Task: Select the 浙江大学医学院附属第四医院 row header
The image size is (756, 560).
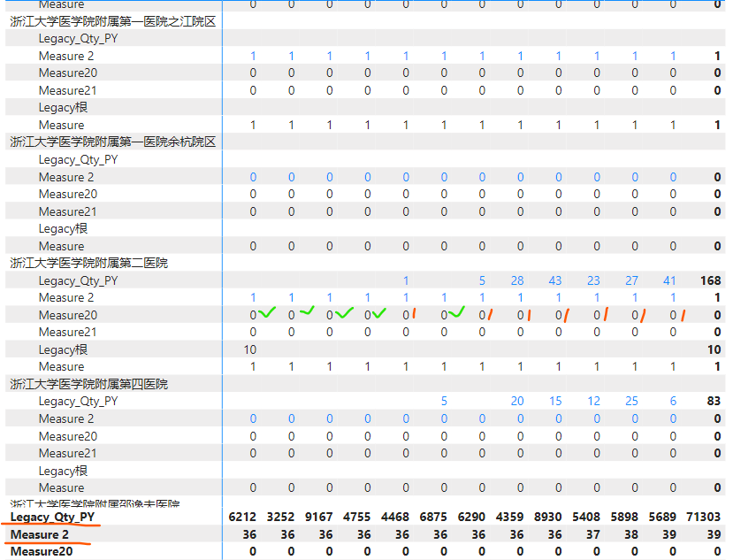Action: coord(89,384)
